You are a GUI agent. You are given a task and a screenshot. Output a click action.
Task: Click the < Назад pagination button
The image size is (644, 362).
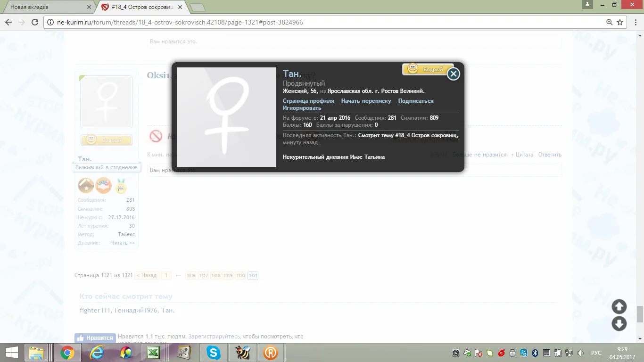(x=147, y=275)
